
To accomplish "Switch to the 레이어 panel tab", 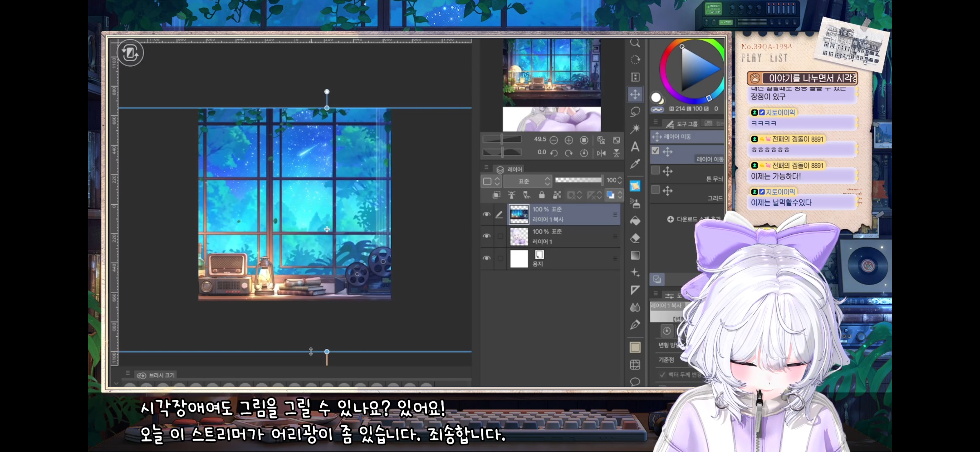I will point(510,169).
